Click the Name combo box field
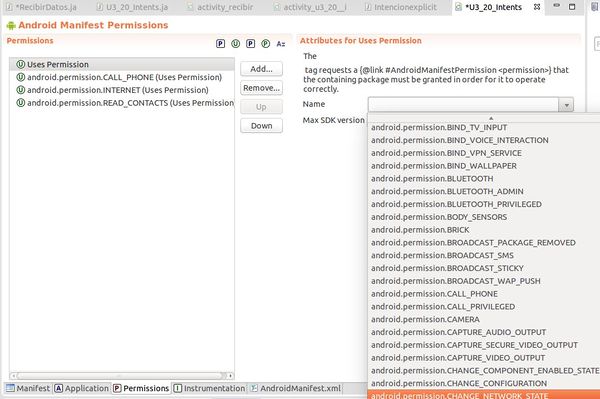Image resolution: width=600 pixels, height=399 pixels. tap(463, 104)
